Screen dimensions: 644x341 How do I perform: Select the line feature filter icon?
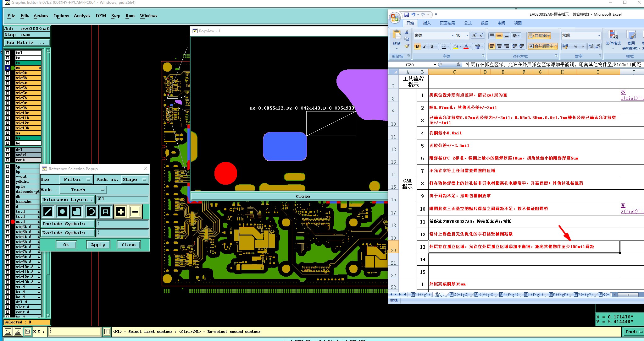[48, 212]
